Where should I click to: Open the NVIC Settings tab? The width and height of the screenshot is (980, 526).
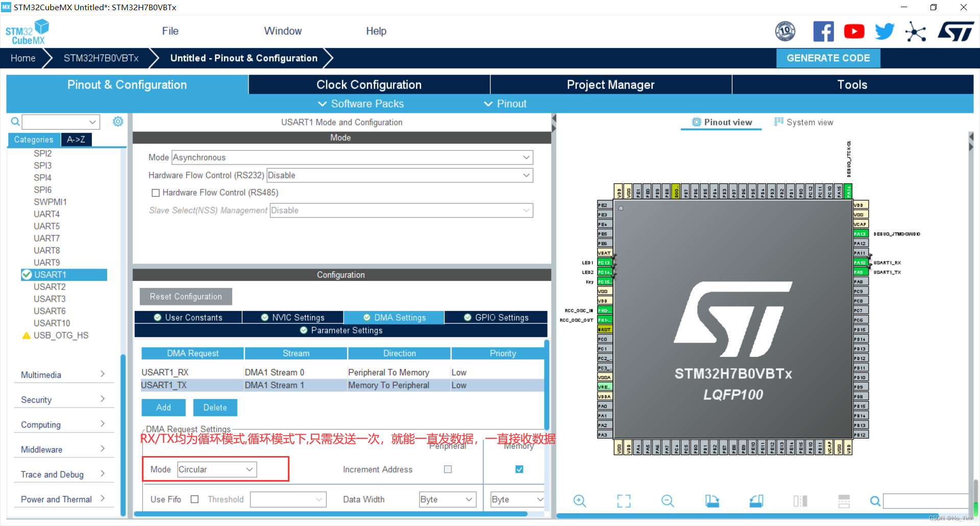(x=293, y=317)
